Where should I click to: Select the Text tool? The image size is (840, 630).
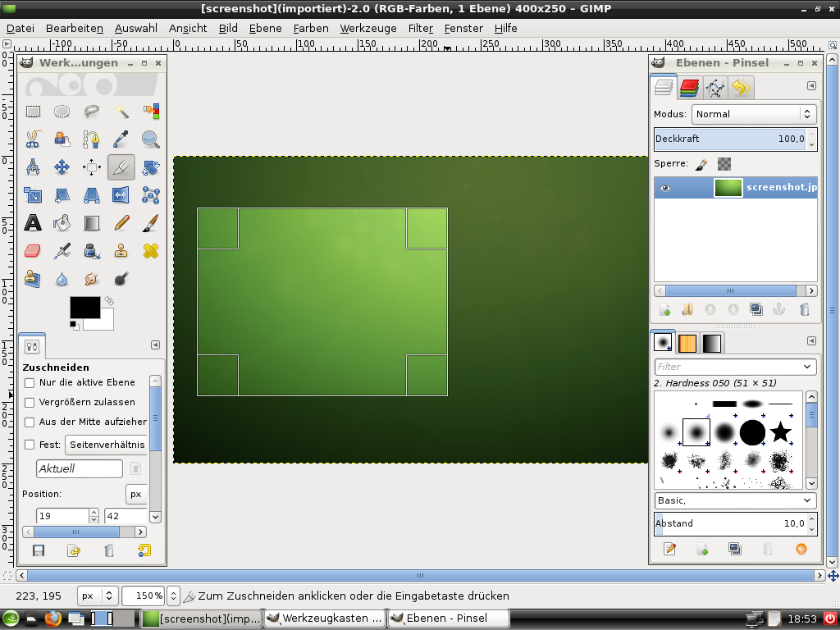click(x=33, y=223)
